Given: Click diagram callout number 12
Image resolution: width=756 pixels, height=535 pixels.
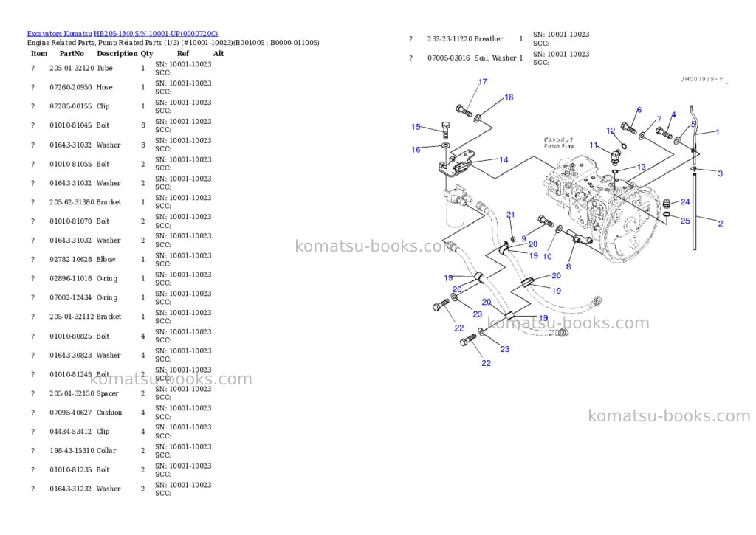Looking at the screenshot, I should 611,131.
